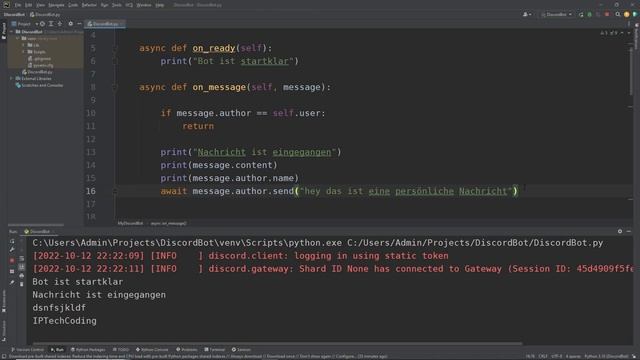This screenshot has height=360, width=640.
Task: Toggle the Project side tool window button
Action: (4, 31)
